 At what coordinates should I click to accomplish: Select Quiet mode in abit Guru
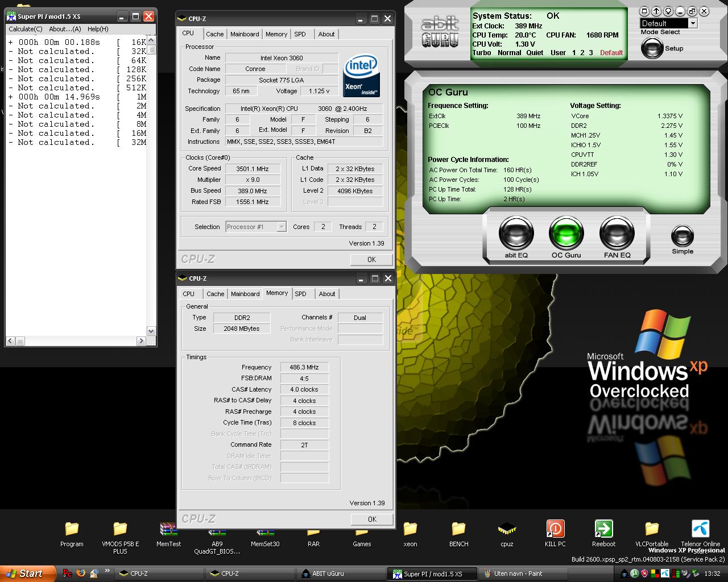(535, 53)
